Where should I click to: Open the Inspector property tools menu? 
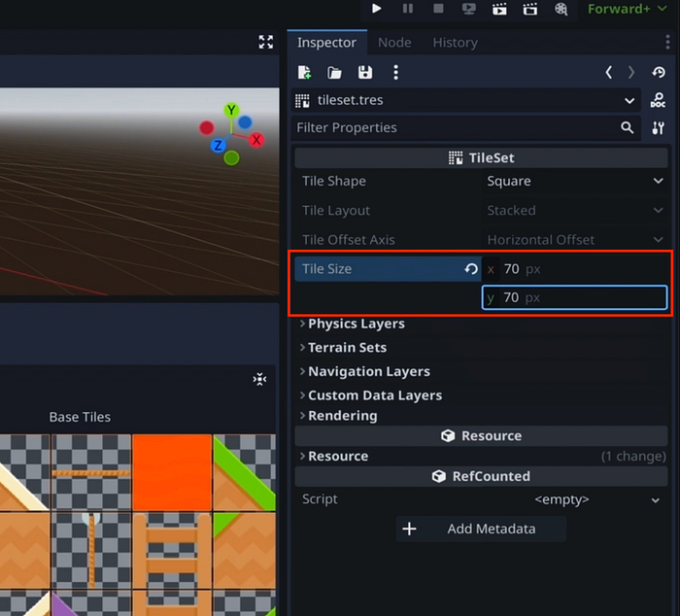tap(658, 128)
